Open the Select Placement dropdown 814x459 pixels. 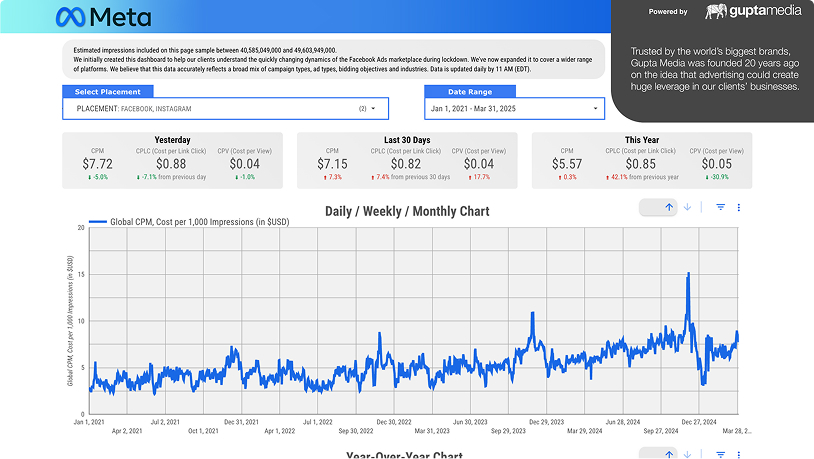click(225, 109)
